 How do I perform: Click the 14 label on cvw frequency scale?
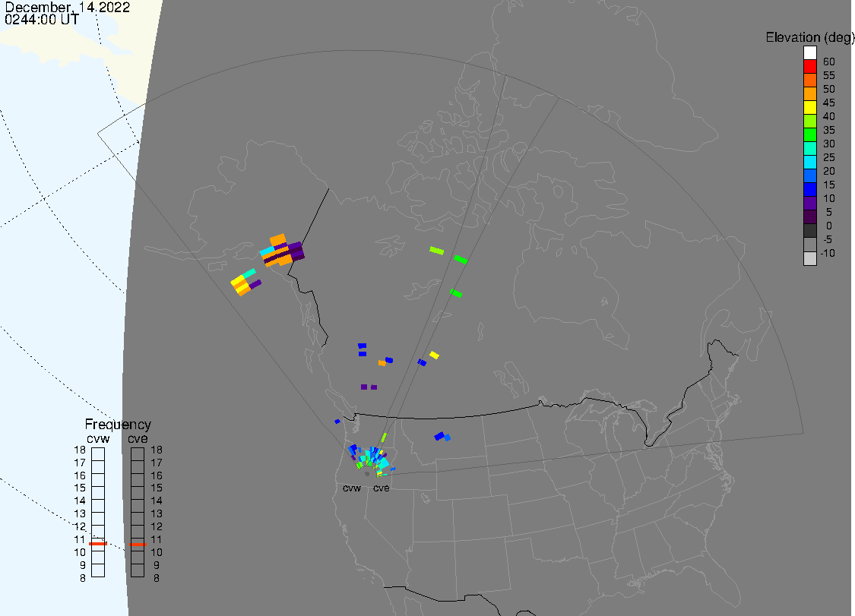click(80, 501)
